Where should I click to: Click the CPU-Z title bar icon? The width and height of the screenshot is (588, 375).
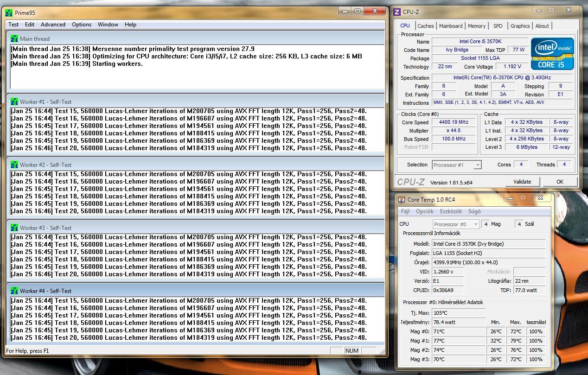pyautogui.click(x=397, y=12)
